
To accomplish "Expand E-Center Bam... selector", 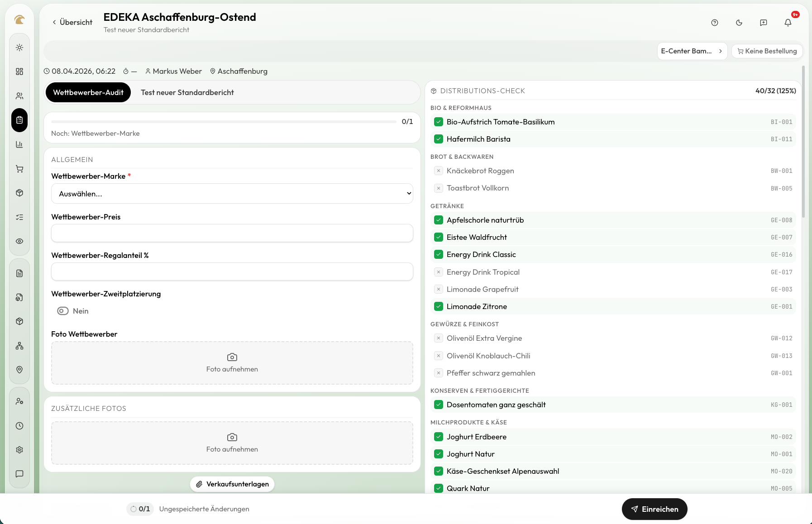I will (692, 51).
